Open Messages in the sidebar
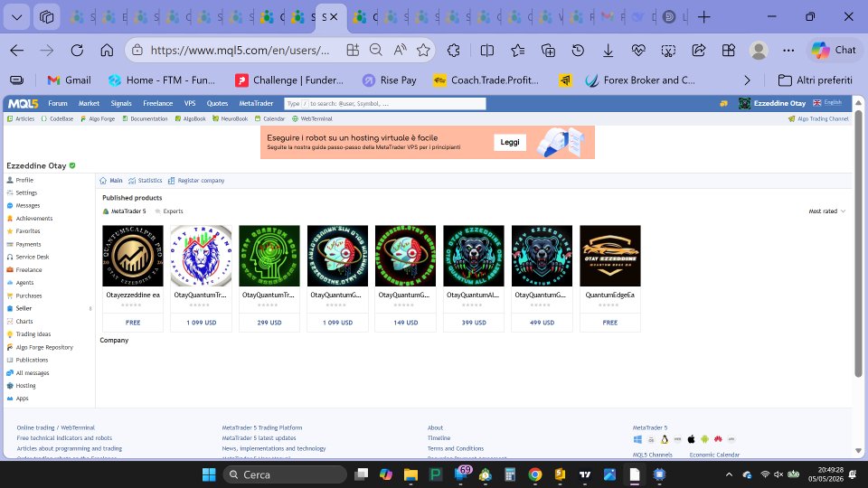Viewport: 868px width, 488px height. tap(27, 205)
